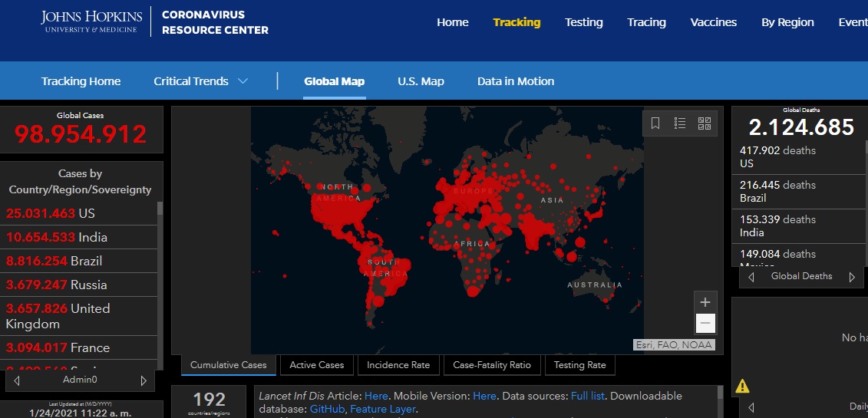Open the GitHub database link
The width and height of the screenshot is (868, 418).
(x=327, y=409)
